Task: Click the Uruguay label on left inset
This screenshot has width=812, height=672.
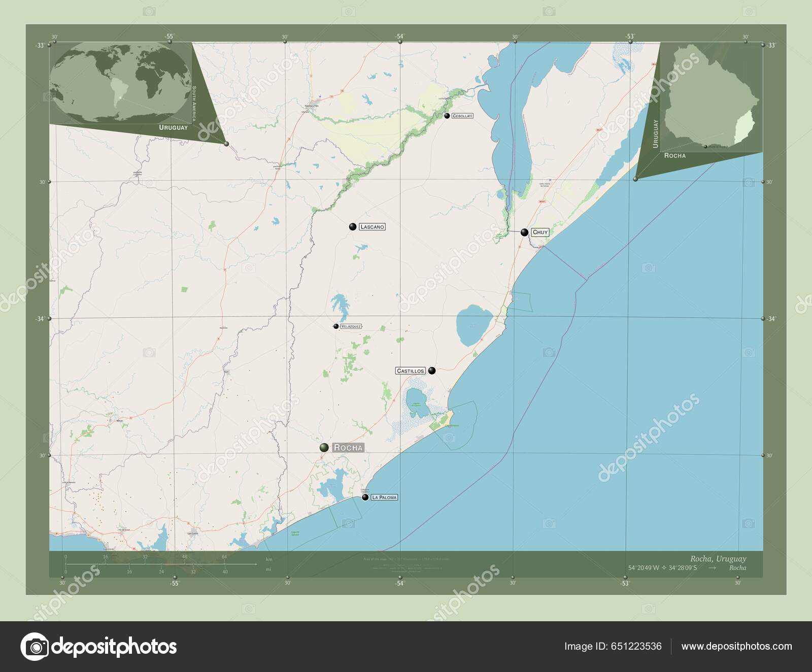Action: point(174,127)
